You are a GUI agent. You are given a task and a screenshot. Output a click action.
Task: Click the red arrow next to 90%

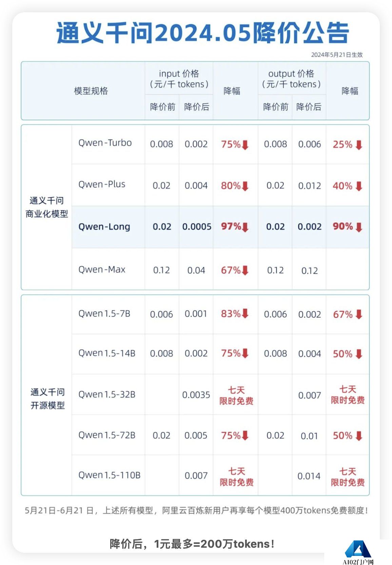pos(359,227)
